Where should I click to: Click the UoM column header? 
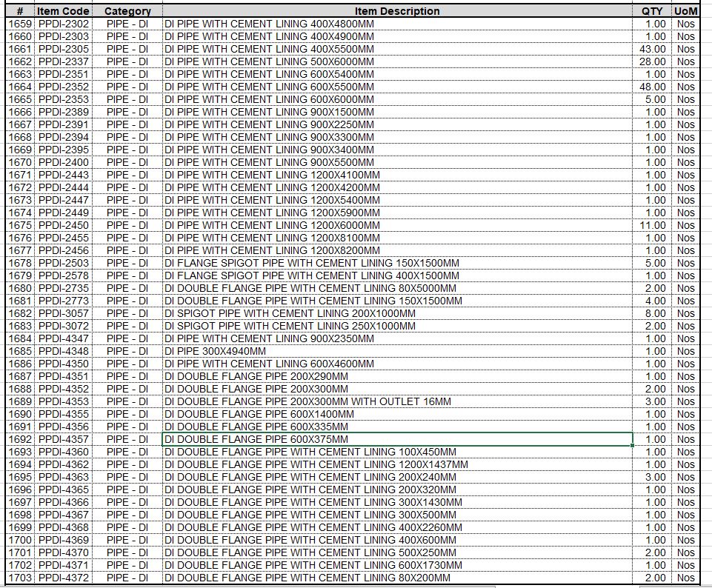coord(685,11)
